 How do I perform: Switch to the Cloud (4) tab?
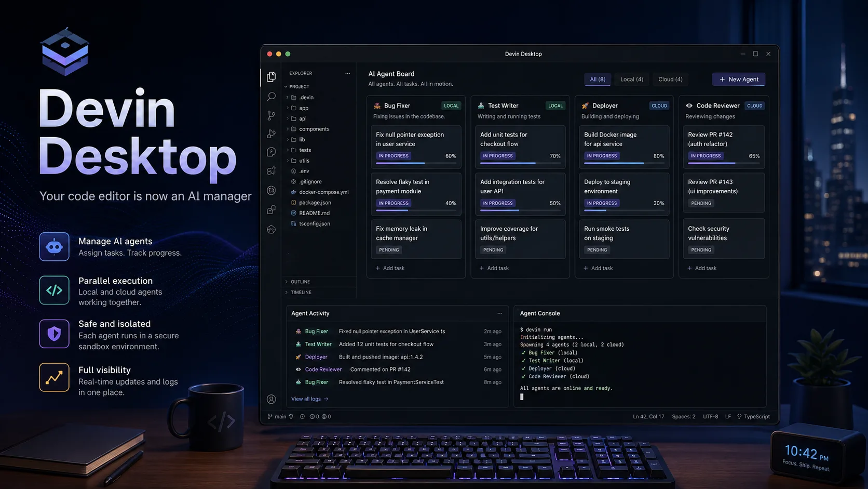click(x=670, y=80)
